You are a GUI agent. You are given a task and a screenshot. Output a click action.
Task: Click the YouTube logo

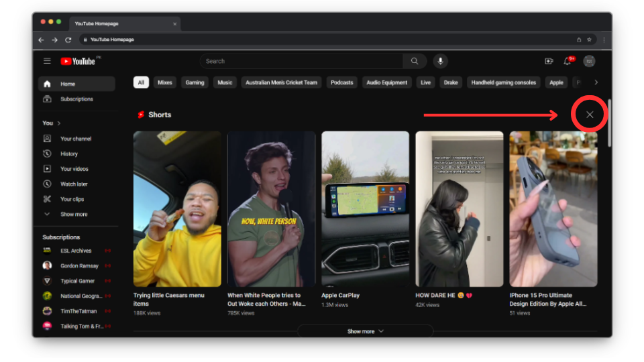(x=78, y=61)
